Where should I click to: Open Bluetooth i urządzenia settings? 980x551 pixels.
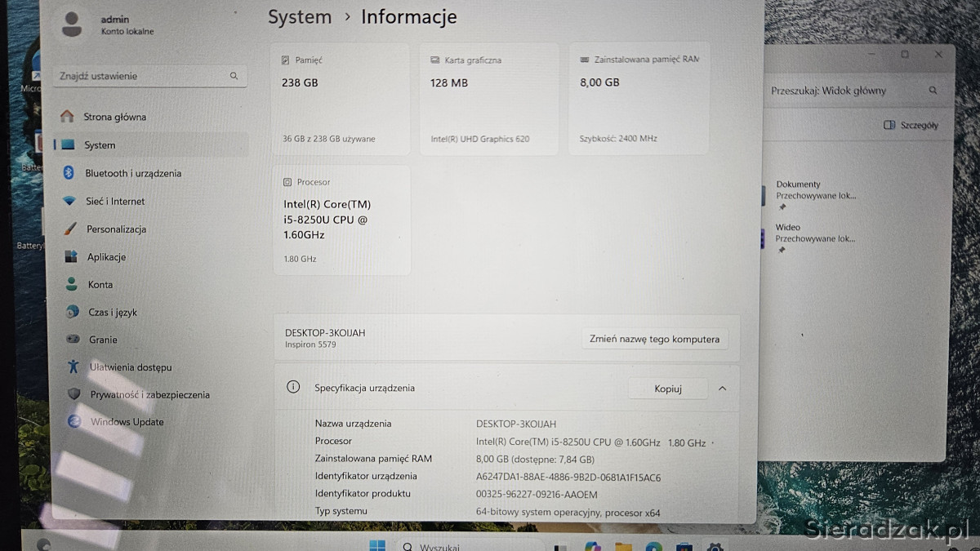click(x=151, y=173)
